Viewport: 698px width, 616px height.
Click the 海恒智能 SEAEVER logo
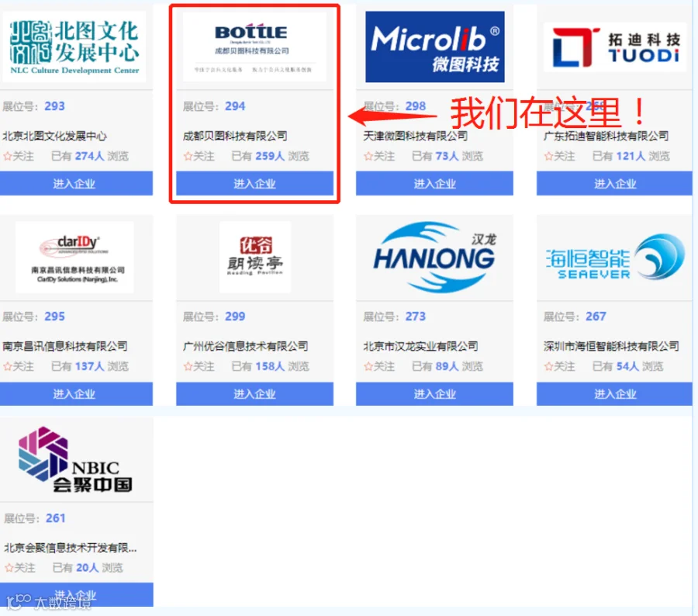[615, 257]
